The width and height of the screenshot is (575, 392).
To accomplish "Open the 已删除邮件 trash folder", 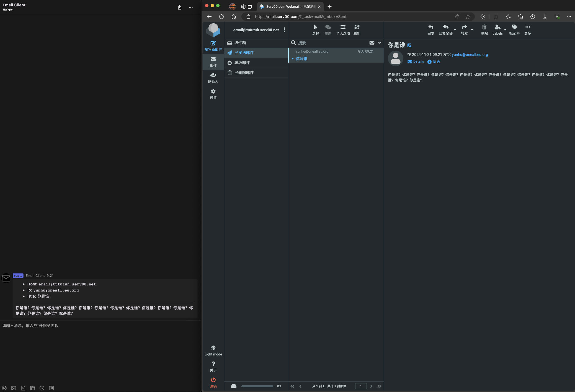I will pyautogui.click(x=256, y=73).
